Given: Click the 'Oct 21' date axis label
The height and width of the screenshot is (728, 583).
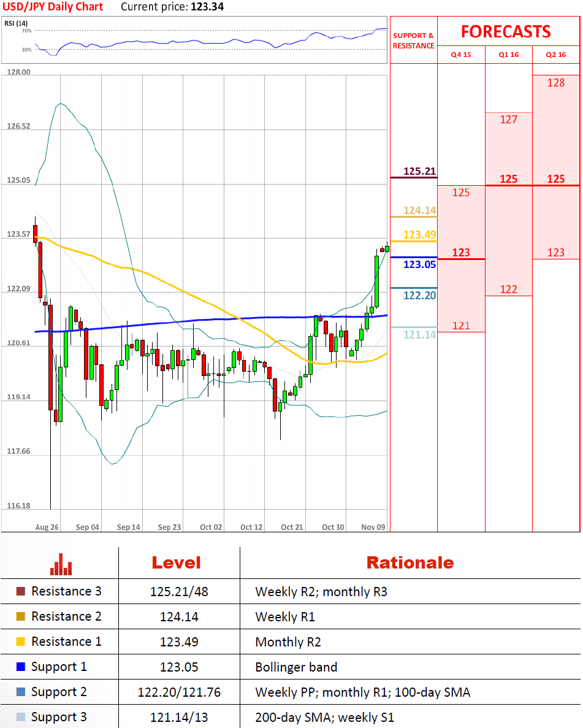Looking at the screenshot, I should [x=292, y=527].
